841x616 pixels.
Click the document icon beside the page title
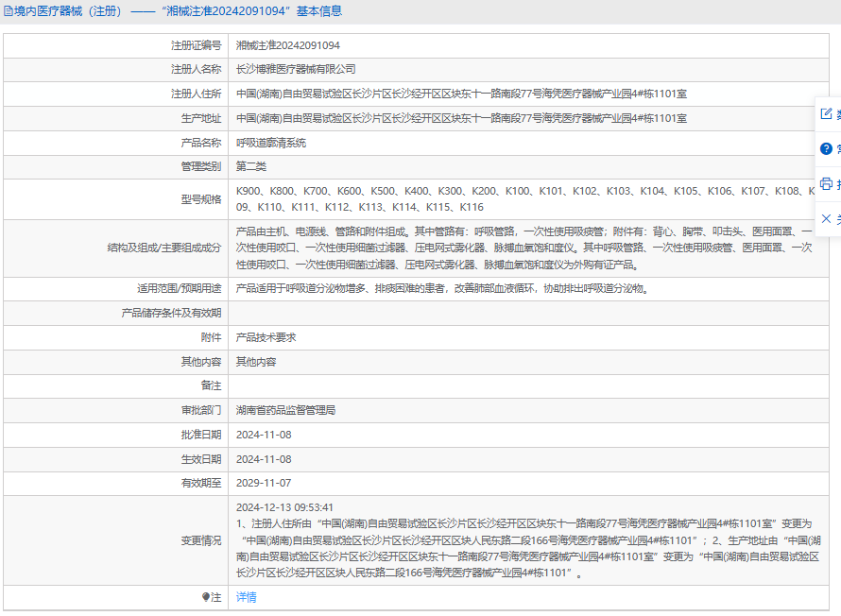9,11
